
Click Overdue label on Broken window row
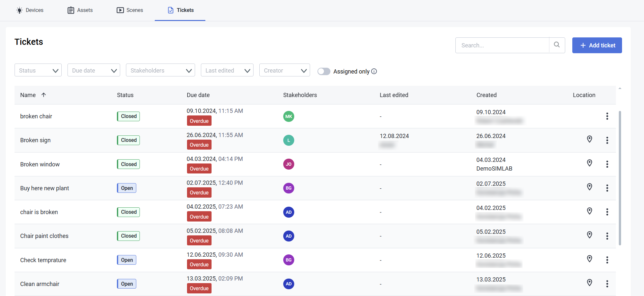point(199,169)
